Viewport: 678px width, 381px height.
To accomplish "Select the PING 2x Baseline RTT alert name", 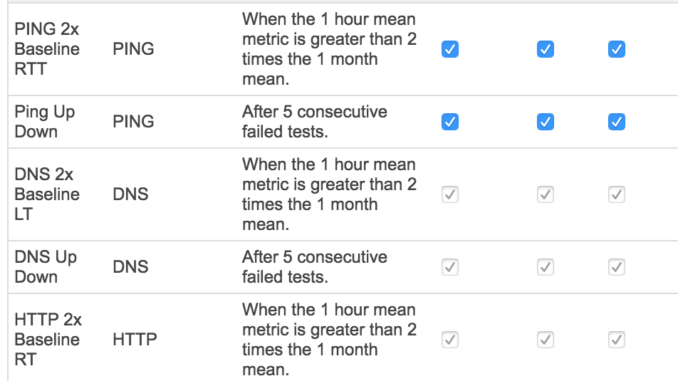I will (x=47, y=49).
